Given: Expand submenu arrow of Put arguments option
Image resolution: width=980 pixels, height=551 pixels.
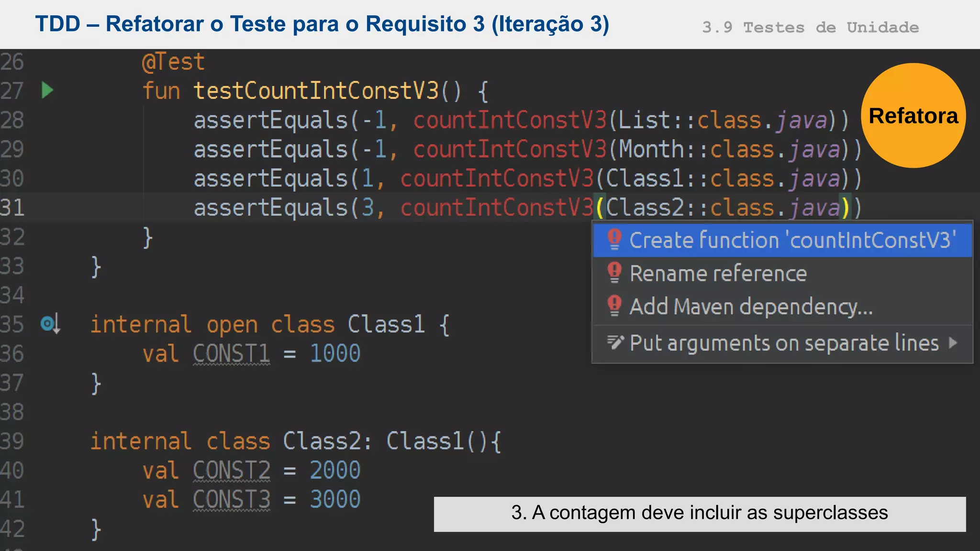Looking at the screenshot, I should click(953, 343).
